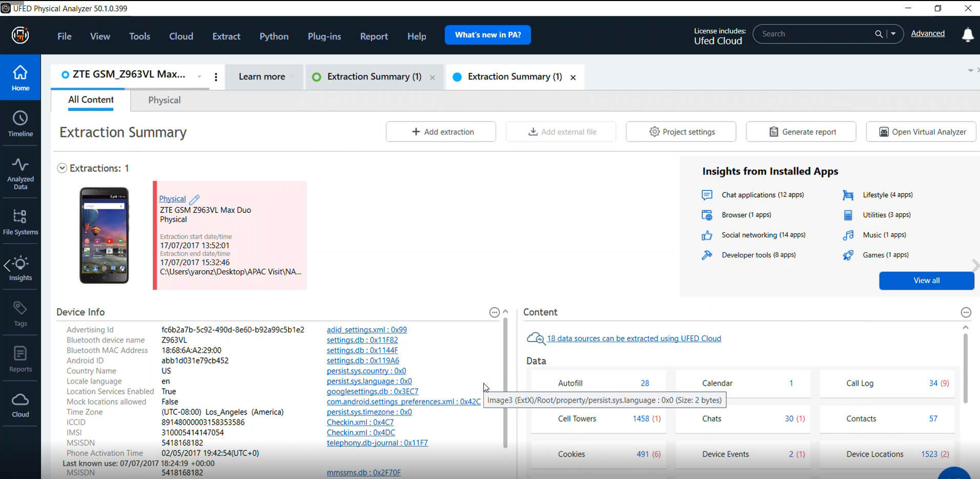This screenshot has height=479, width=980.
Task: Click the Social networking thumbs-up icon
Action: click(x=707, y=235)
